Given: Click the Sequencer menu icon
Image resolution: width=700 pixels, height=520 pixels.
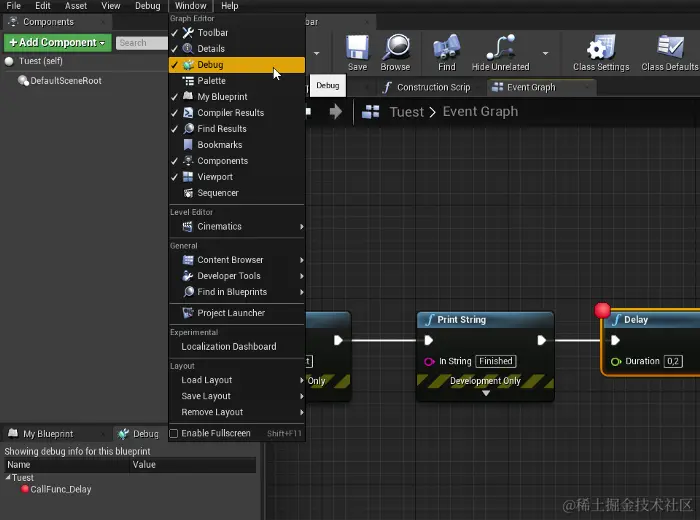Looking at the screenshot, I should point(188,193).
